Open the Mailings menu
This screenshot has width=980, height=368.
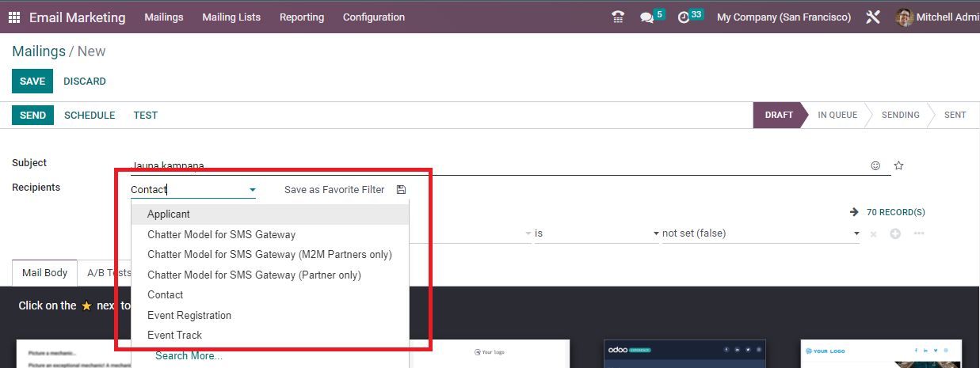pyautogui.click(x=164, y=17)
